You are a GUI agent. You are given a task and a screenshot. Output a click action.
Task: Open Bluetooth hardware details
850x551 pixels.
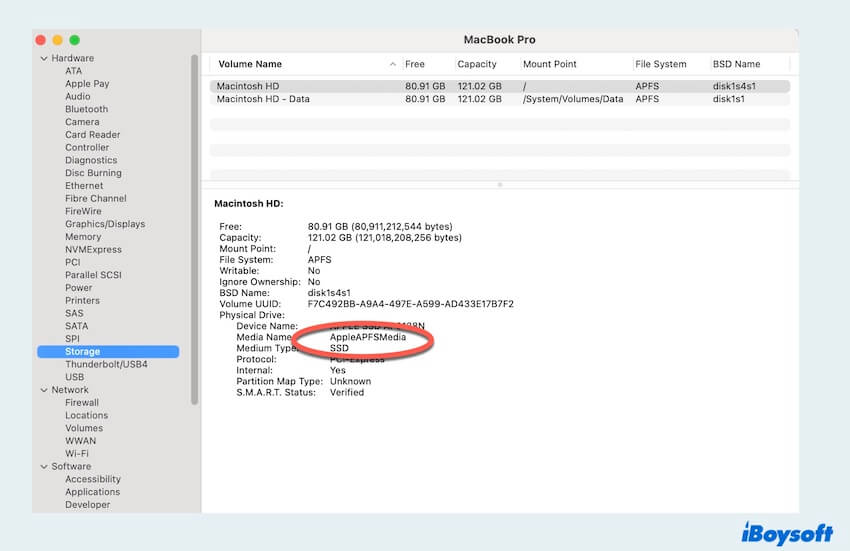pyautogui.click(x=87, y=109)
